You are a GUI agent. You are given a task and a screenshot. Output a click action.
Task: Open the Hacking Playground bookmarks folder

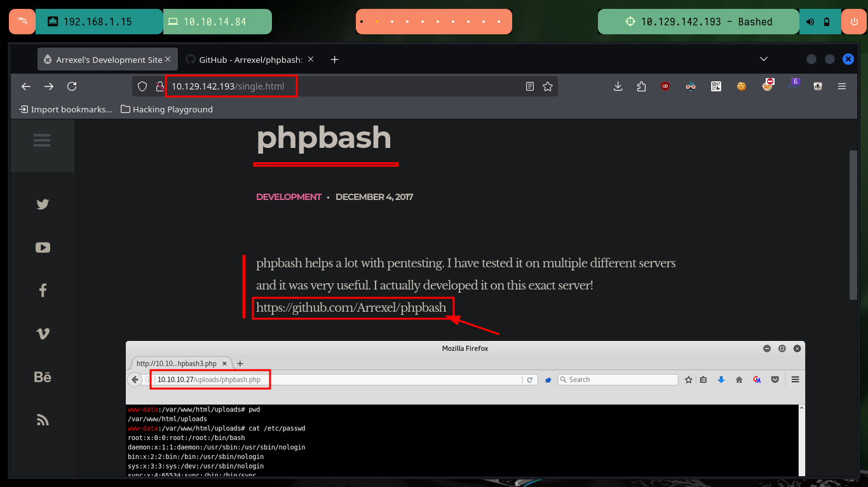167,109
